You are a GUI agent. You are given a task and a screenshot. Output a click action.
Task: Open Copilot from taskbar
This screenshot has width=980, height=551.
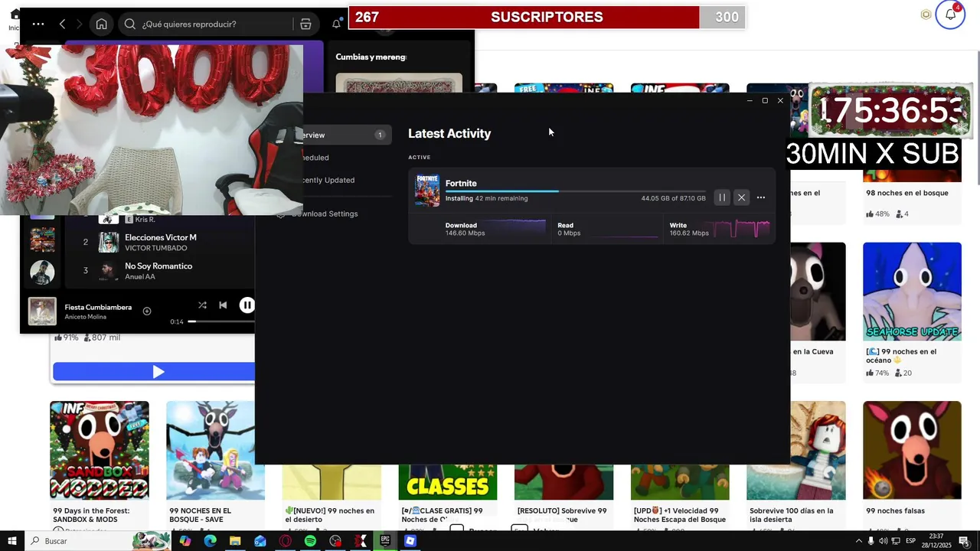coord(185,541)
